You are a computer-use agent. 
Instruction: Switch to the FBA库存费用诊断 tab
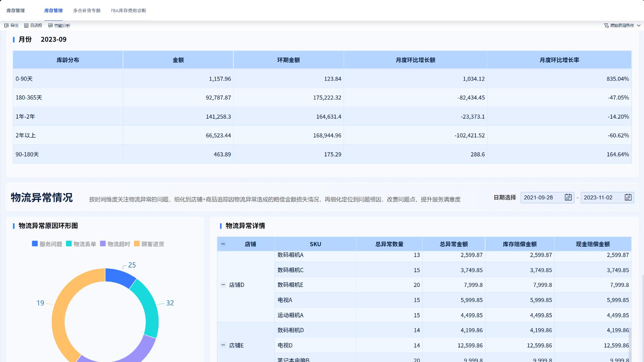click(128, 10)
